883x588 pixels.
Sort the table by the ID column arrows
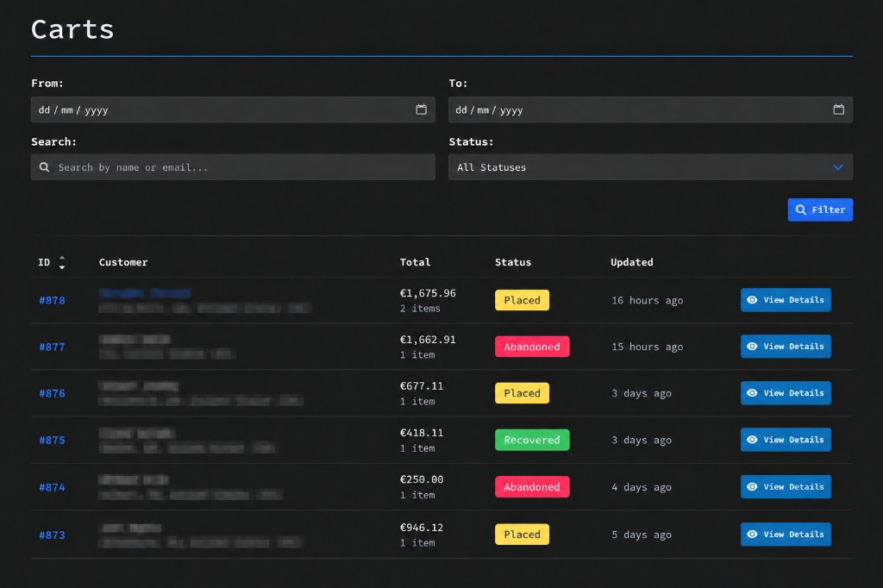[x=62, y=262]
